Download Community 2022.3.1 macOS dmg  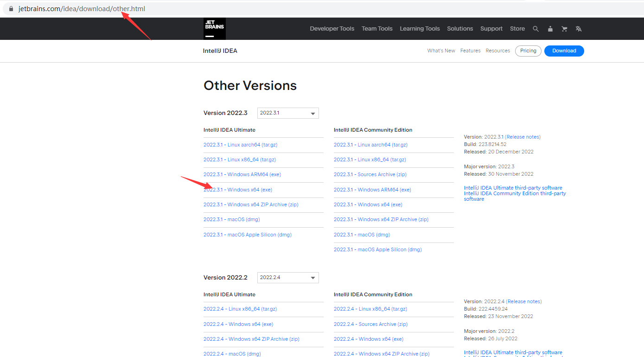[362, 235]
